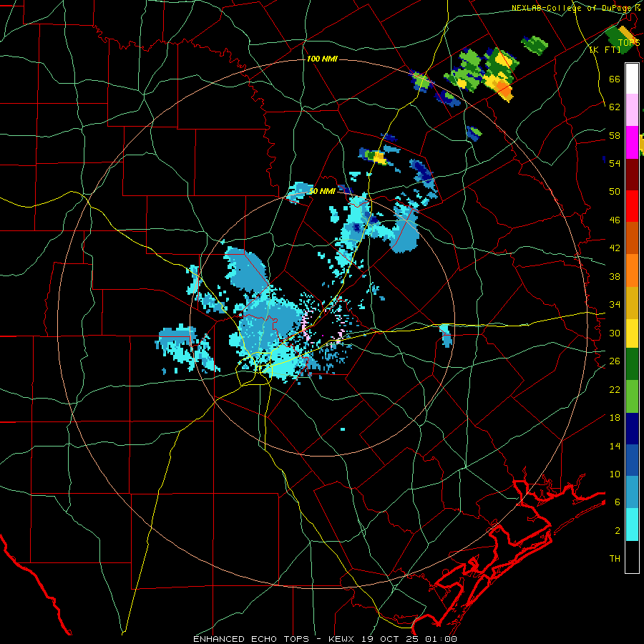Click the "TH" legend label

[615, 559]
